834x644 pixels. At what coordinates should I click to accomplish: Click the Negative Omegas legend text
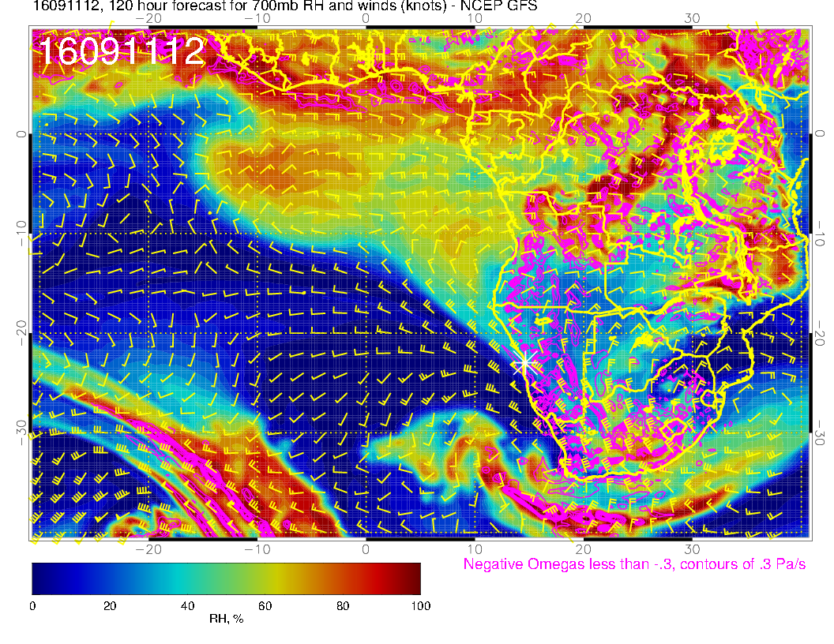click(x=634, y=563)
